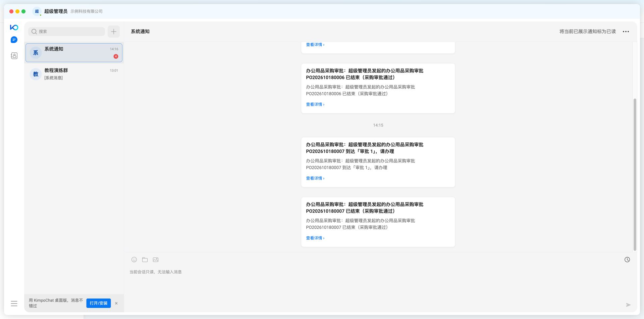Click the KimpoChat logo icon

14,27
